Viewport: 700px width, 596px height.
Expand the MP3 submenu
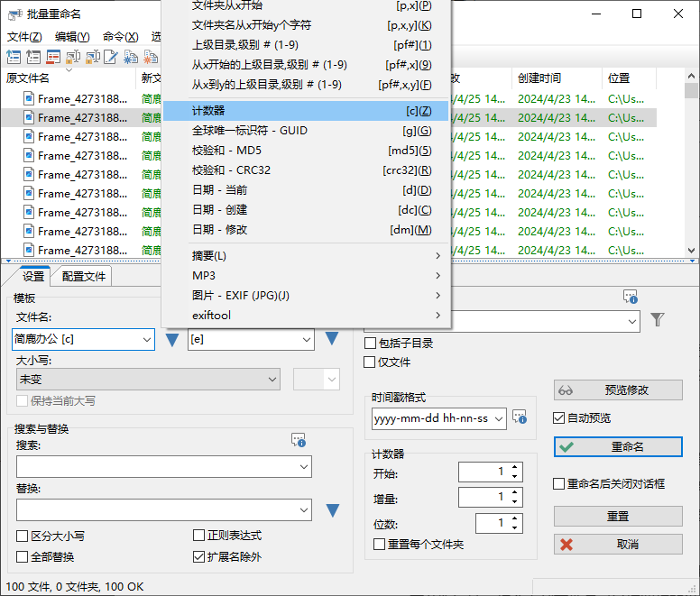(x=307, y=275)
